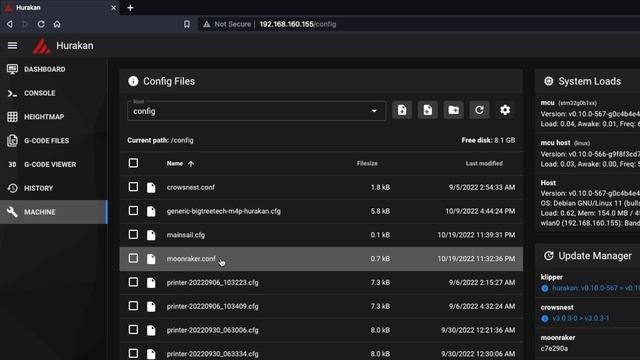The height and width of the screenshot is (360, 640).
Task: Toggle the hamburger navigation menu
Action: (x=12, y=45)
